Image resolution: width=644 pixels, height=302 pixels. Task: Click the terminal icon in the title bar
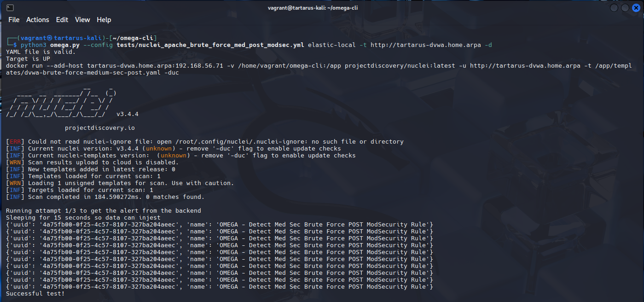point(10,7)
